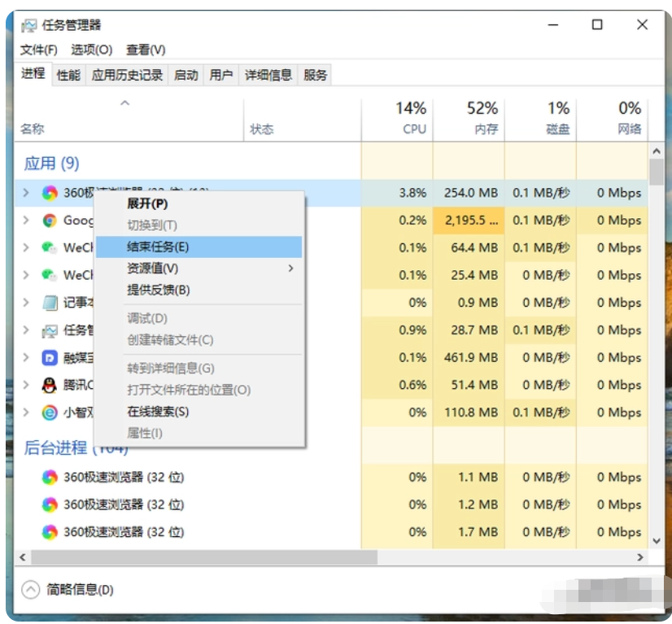
Task: Click the vertical scrollbar down arrow
Action: [x=657, y=539]
